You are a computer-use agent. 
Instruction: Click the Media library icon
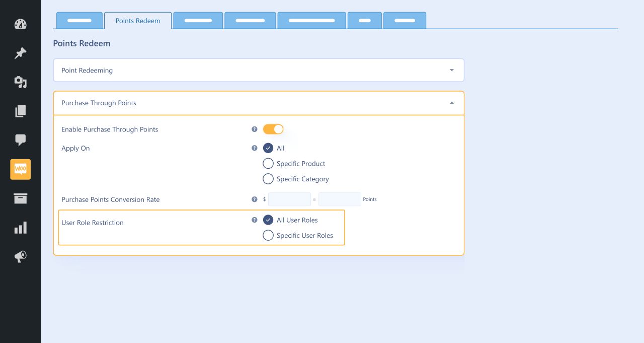point(20,82)
